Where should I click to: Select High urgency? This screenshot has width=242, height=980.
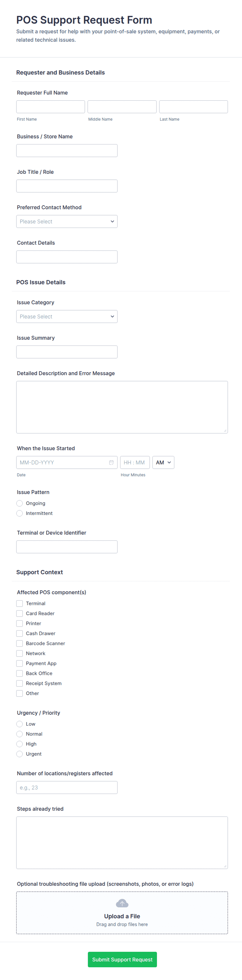20,744
